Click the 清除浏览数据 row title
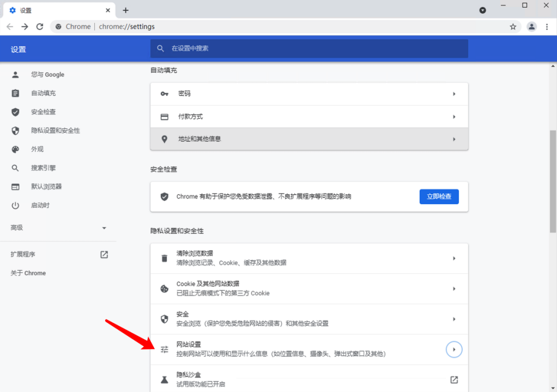 pos(195,253)
